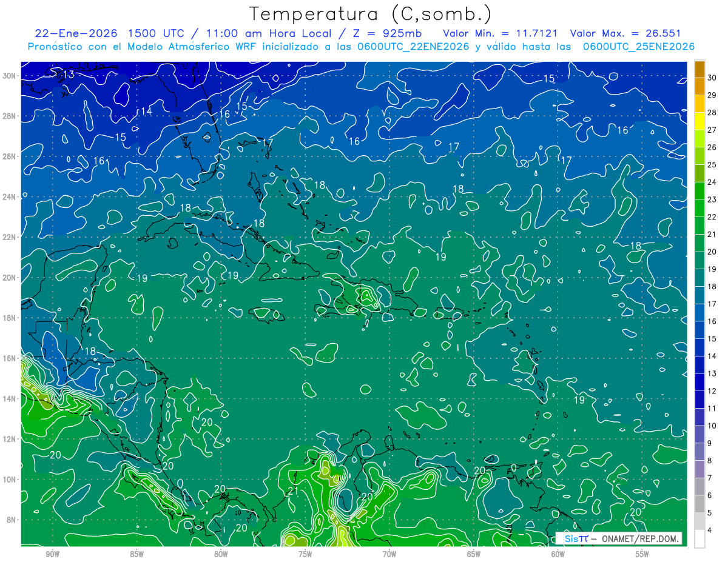This screenshot has height=562, width=728.
Task: Pick the orange colorbar swatch above 30
Action: [x=699, y=69]
